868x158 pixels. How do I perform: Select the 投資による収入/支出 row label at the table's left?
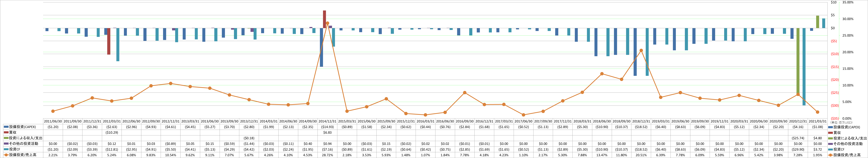click(x=26, y=138)
